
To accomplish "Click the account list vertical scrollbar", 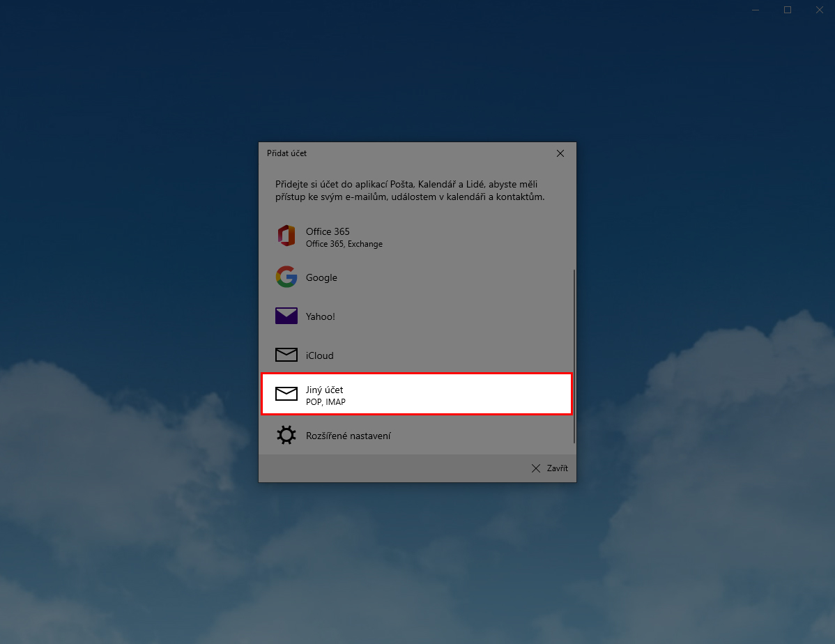I will 574,356.
